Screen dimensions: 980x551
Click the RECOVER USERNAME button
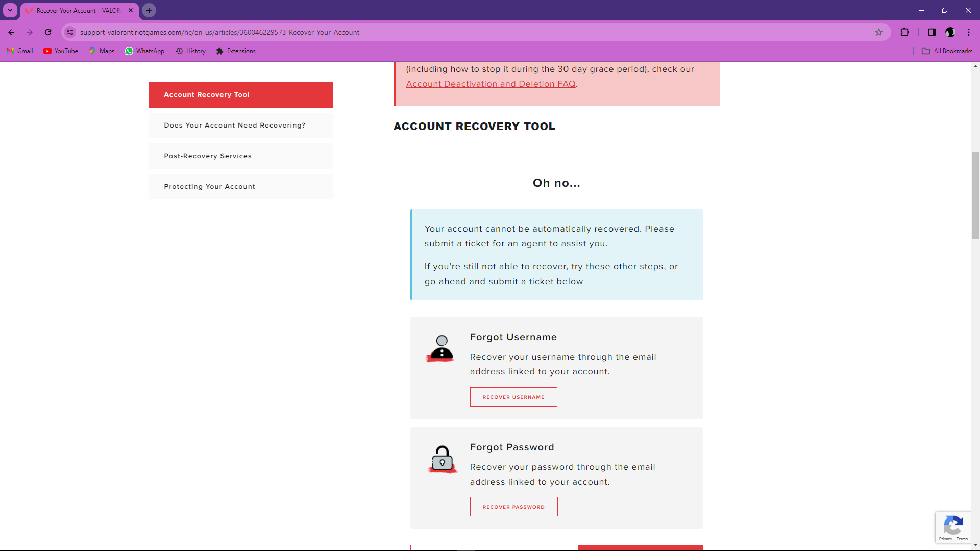[513, 397]
